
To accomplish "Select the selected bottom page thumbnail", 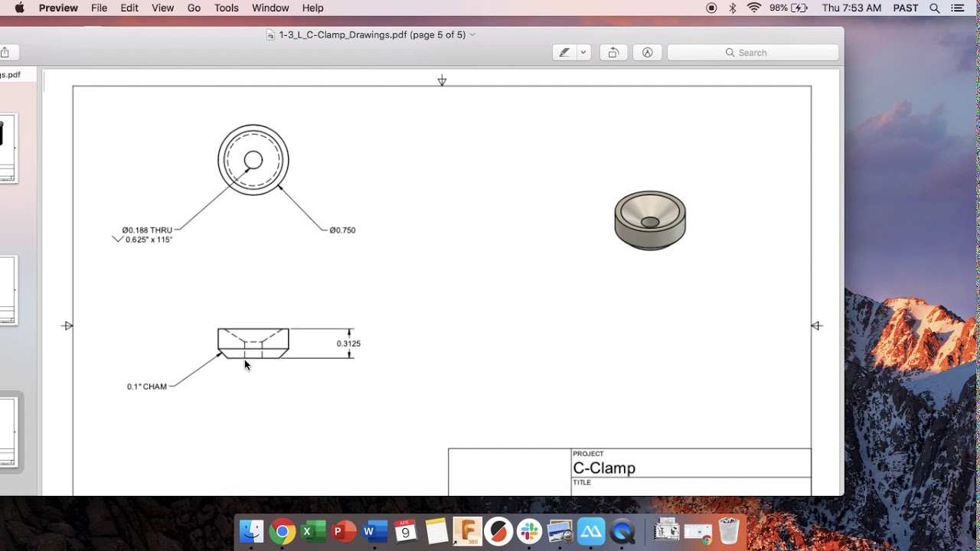I will (8, 432).
